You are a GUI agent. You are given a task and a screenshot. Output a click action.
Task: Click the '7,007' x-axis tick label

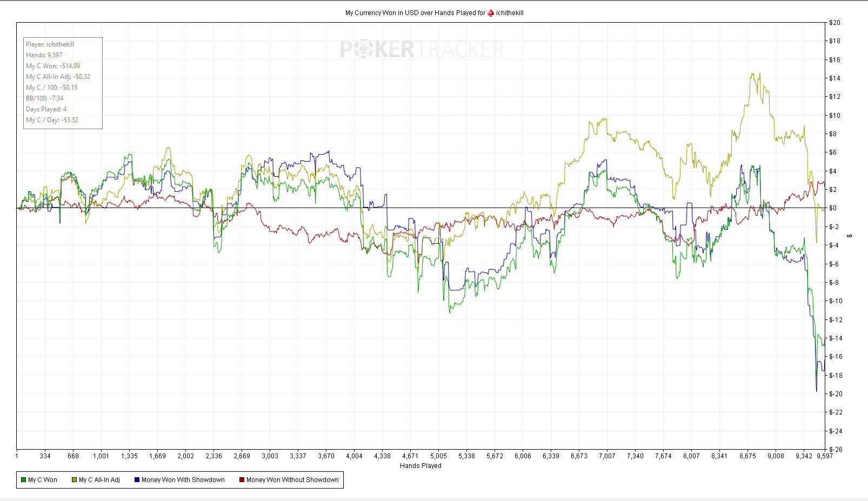click(x=607, y=456)
